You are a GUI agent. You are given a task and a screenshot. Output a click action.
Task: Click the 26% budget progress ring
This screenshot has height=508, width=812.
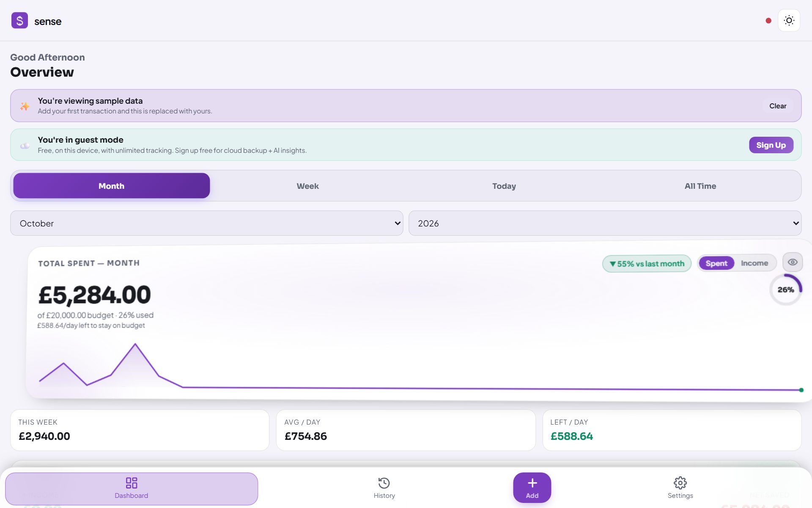click(785, 290)
